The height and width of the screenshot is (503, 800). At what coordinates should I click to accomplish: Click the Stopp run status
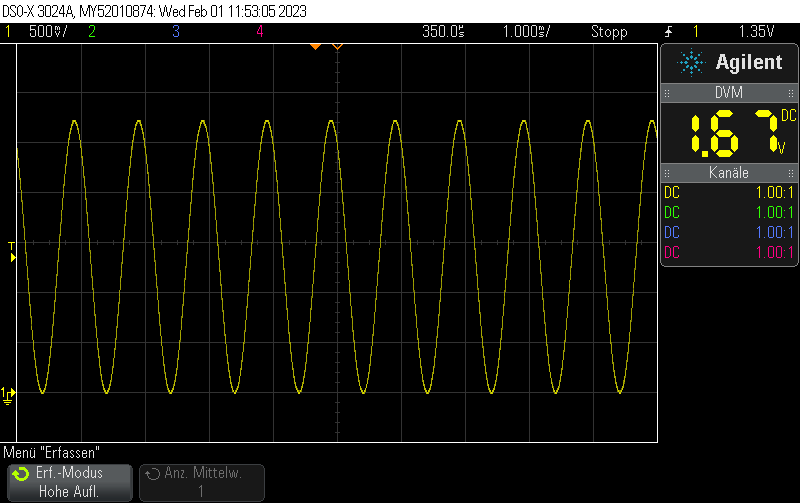coord(609,32)
